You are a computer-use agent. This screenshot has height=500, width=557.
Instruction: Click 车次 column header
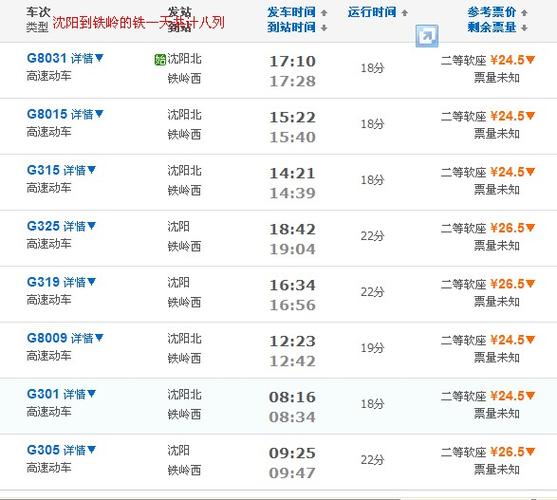[x=38, y=12]
